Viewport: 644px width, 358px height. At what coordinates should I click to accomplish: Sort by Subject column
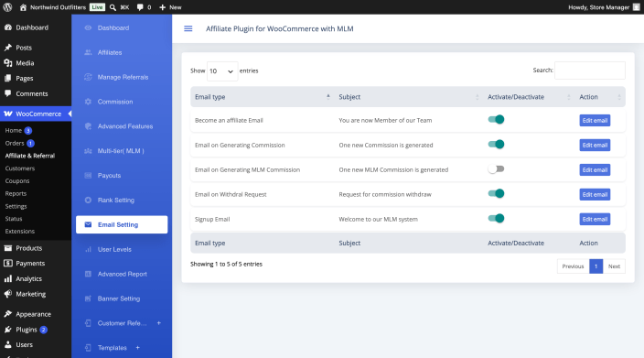tap(409, 97)
